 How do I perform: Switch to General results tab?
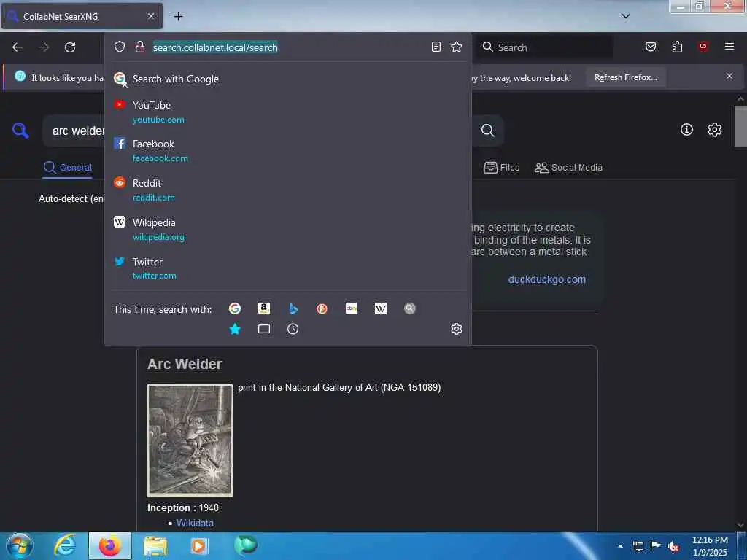tap(68, 168)
